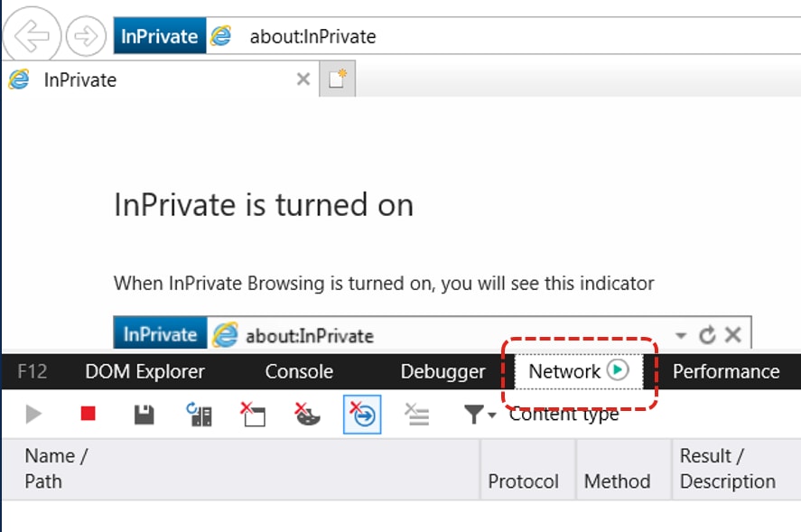Switch to the DOM Explorer tab

pyautogui.click(x=145, y=371)
